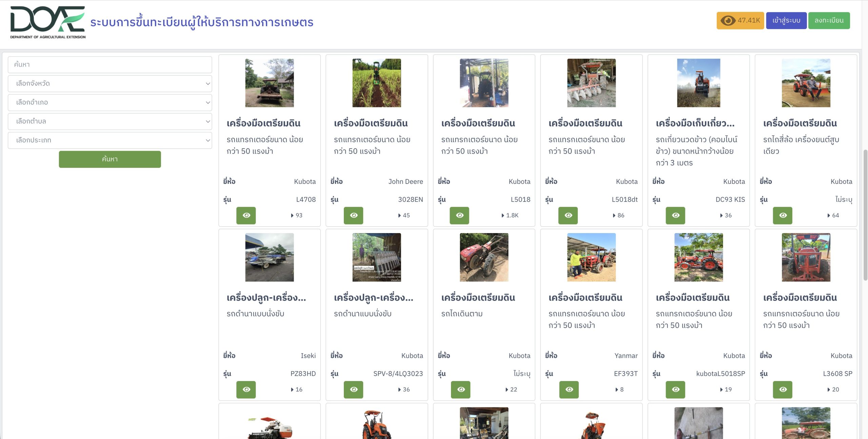Click the eye icon on Kubota L5018 card
Screen dimensions: 868x439
[459, 215]
